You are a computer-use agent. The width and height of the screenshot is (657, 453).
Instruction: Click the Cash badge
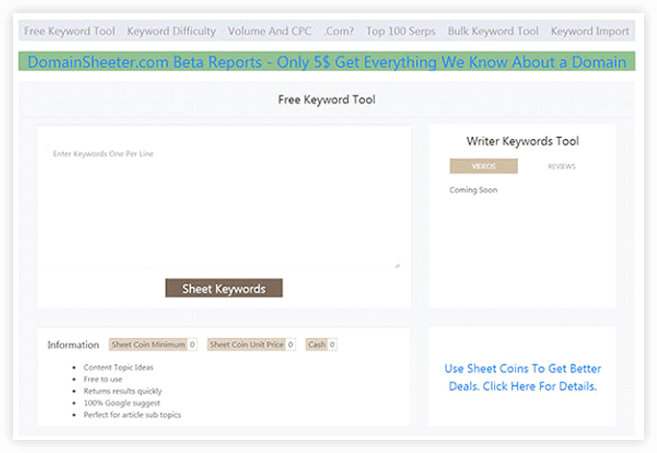(x=321, y=344)
